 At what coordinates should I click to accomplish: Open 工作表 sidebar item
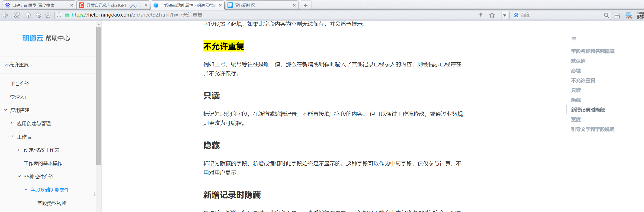[24, 137]
